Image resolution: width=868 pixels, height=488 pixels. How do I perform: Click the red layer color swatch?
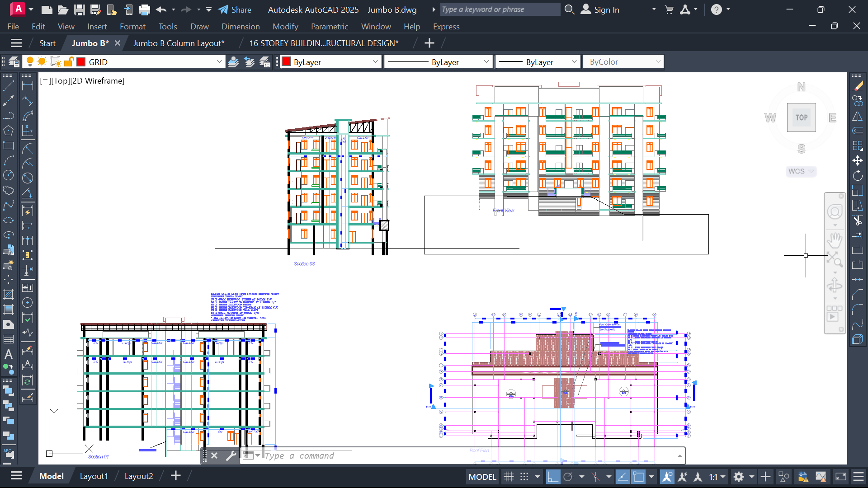[x=81, y=62]
